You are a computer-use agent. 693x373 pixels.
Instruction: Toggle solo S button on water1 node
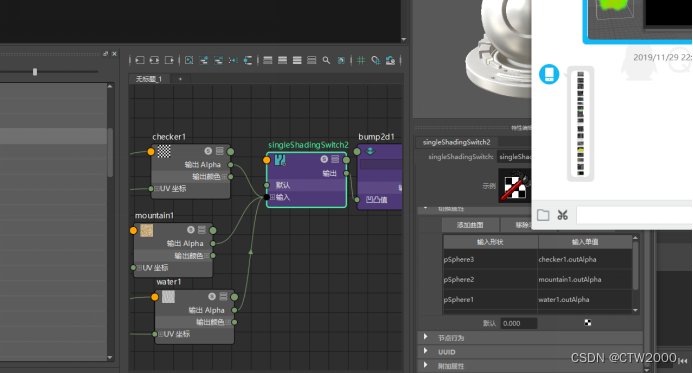pos(212,296)
